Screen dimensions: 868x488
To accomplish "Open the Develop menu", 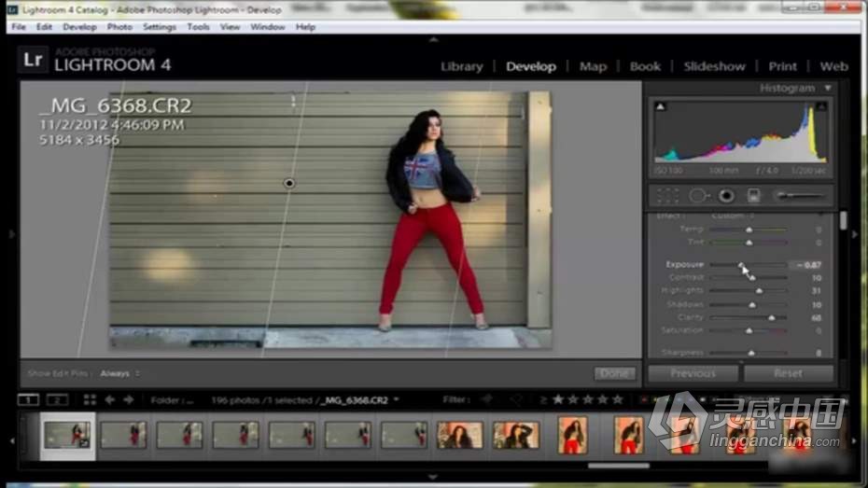I will click(79, 26).
